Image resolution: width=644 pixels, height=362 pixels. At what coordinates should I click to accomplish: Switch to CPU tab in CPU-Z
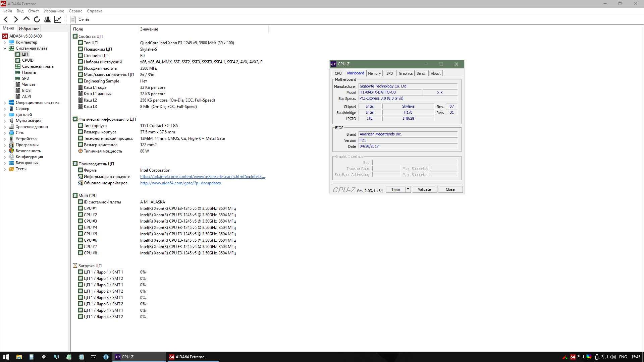pos(338,73)
